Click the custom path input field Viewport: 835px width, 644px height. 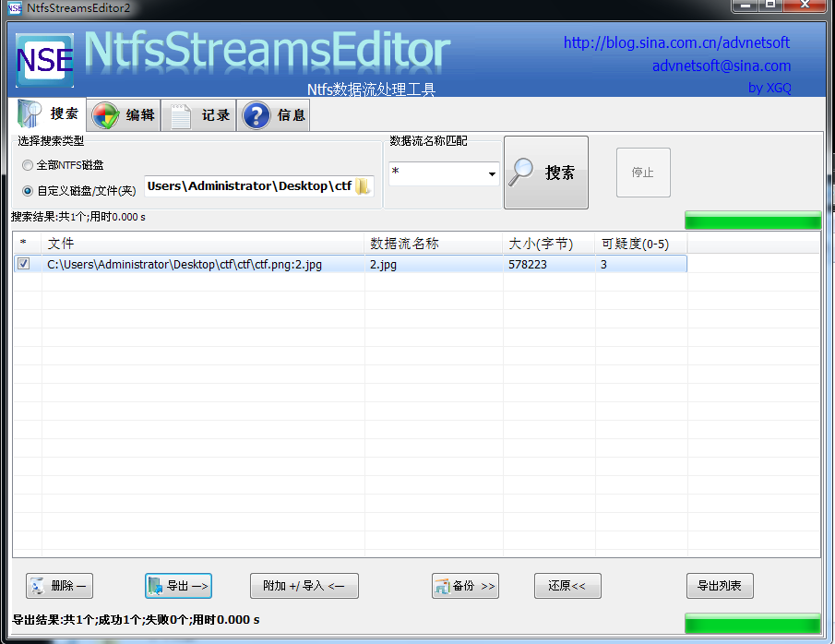point(247,186)
